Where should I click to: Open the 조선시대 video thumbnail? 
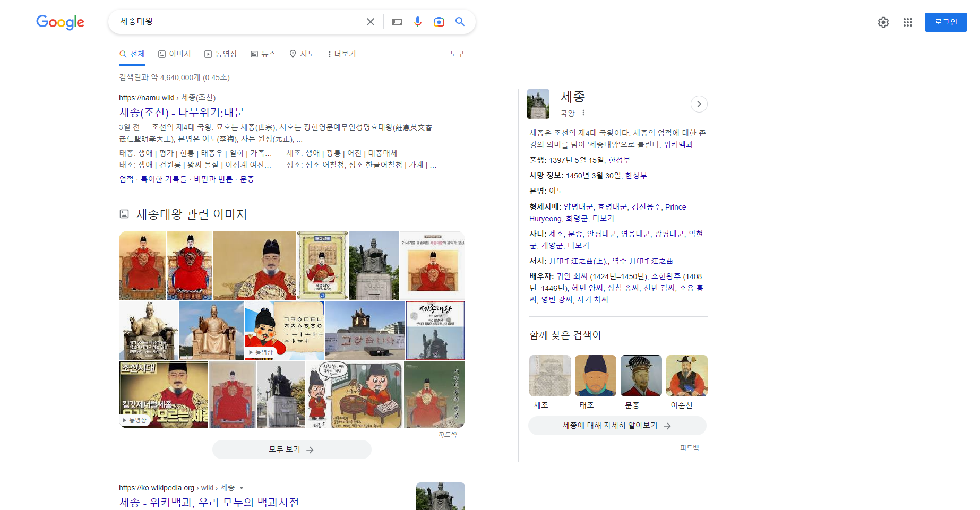click(164, 395)
